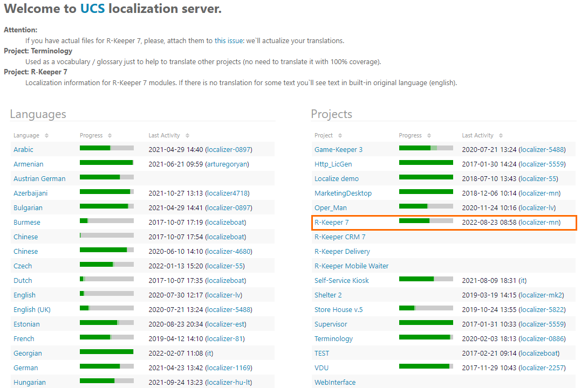Screen dimensions: 588x388
Task: Click the Store House v.5 progress bar
Action: point(426,308)
